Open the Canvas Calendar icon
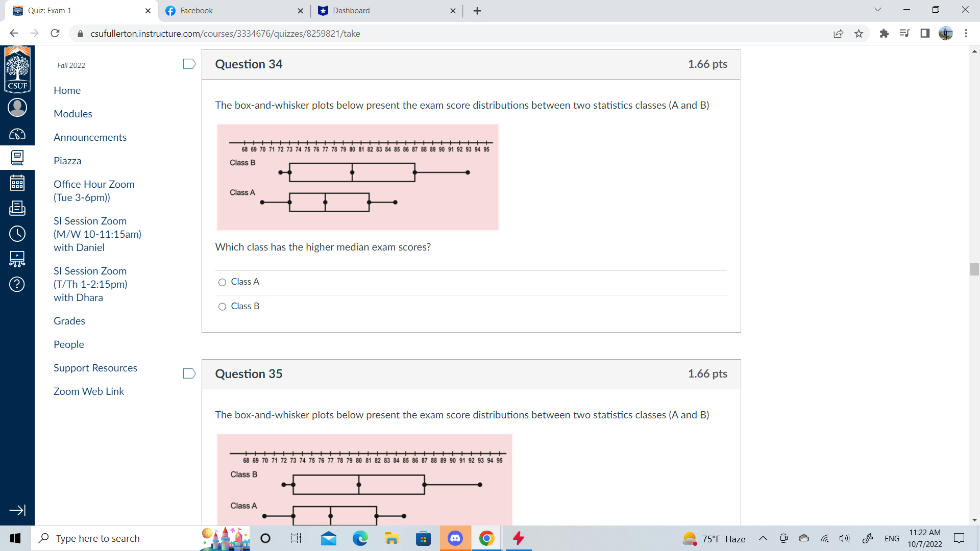This screenshot has height=551, width=980. pyautogui.click(x=17, y=183)
